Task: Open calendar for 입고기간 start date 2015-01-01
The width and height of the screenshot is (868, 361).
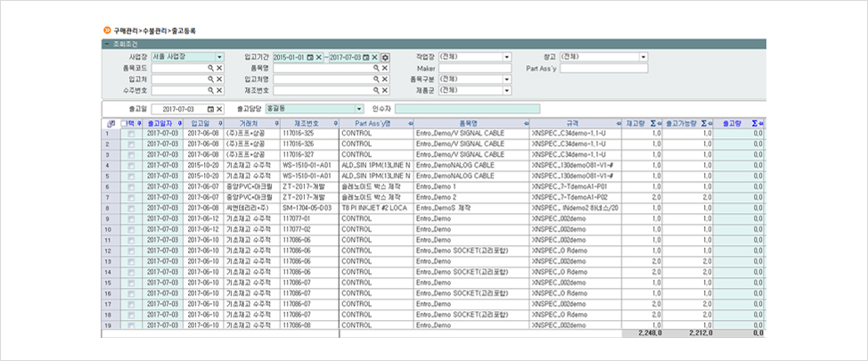Action: pyautogui.click(x=310, y=57)
